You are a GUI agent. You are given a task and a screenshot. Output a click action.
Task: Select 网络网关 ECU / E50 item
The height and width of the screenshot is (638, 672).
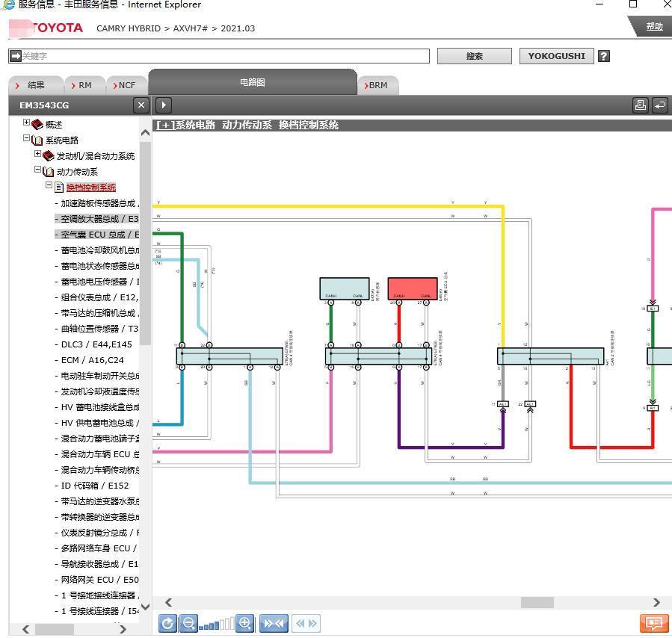click(97, 580)
